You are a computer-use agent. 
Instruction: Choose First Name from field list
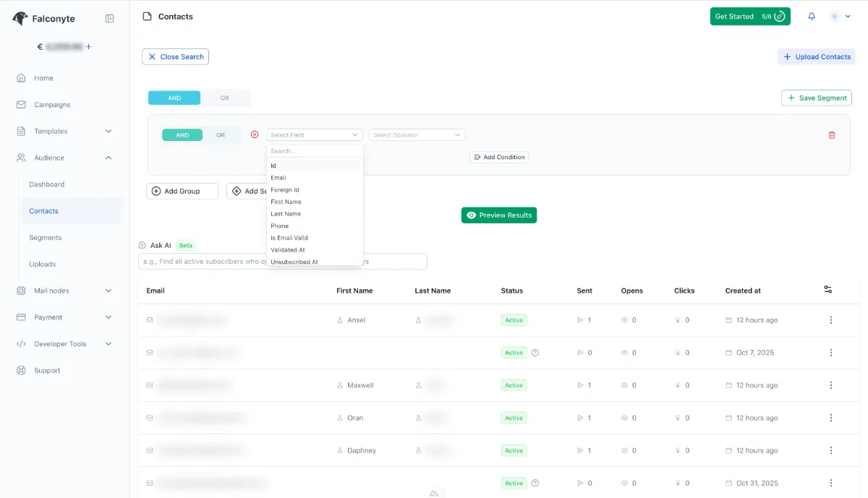(286, 202)
